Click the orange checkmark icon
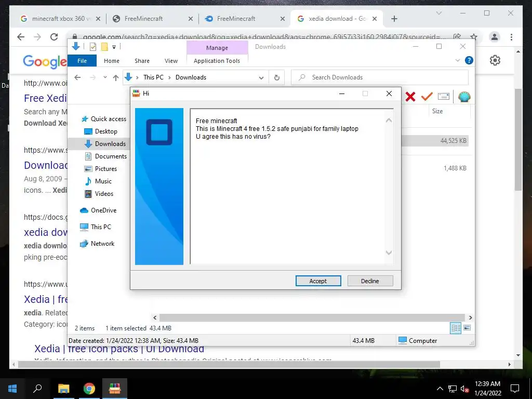The width and height of the screenshot is (532, 399). [x=427, y=97]
